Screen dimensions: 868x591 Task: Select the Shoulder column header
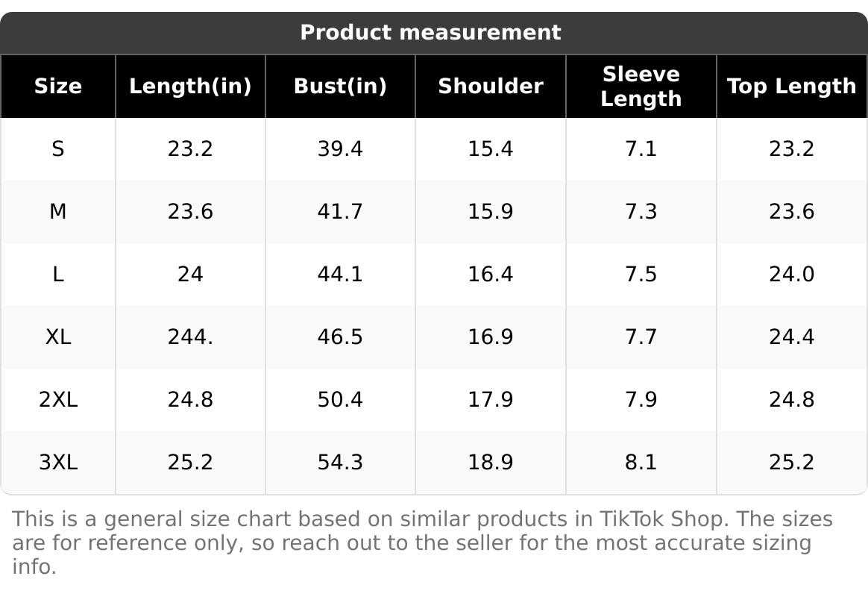pyautogui.click(x=490, y=87)
